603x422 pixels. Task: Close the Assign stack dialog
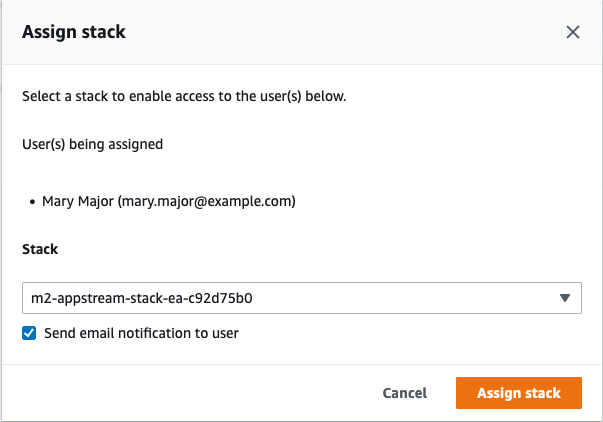point(573,32)
